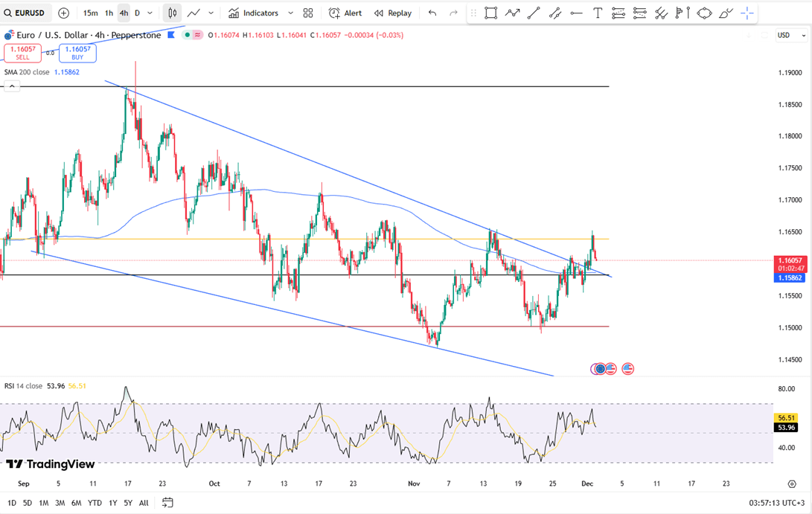Open the layout setup grid icon
Image resolution: width=812 pixels, height=514 pixels.
[x=308, y=13]
